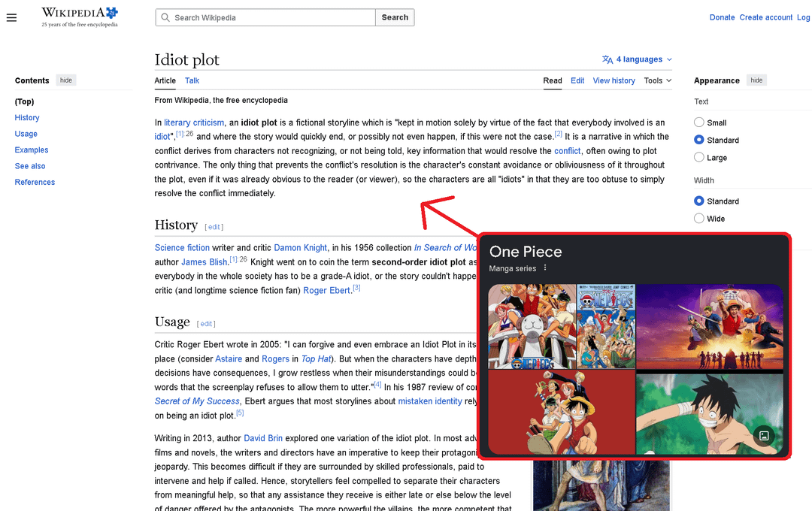Open the Tools dropdown menu
This screenshot has width=812, height=511.
pos(658,80)
